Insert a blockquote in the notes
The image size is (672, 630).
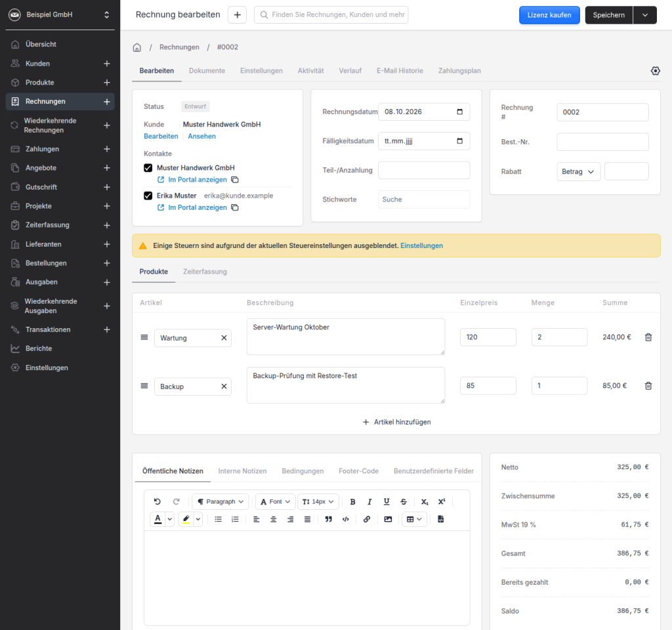(x=329, y=519)
